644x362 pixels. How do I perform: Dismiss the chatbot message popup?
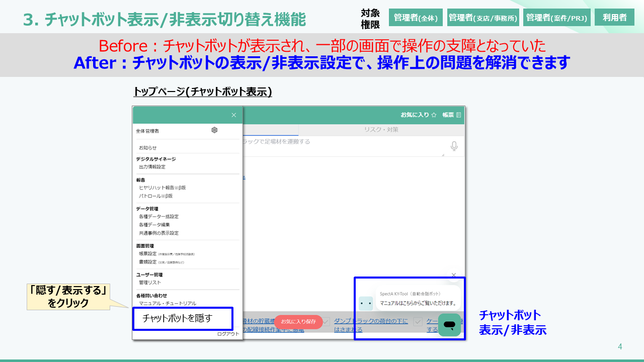(x=454, y=275)
